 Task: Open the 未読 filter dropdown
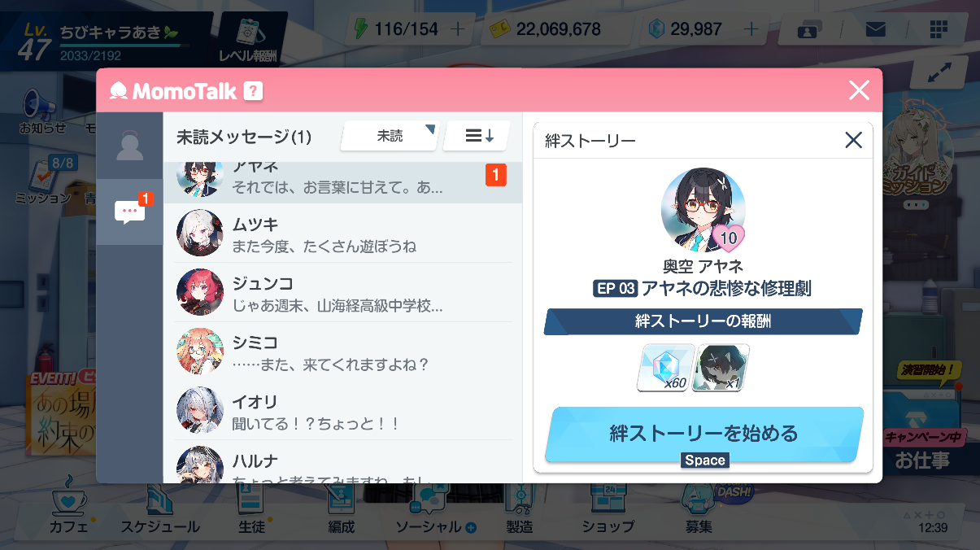[x=390, y=136]
